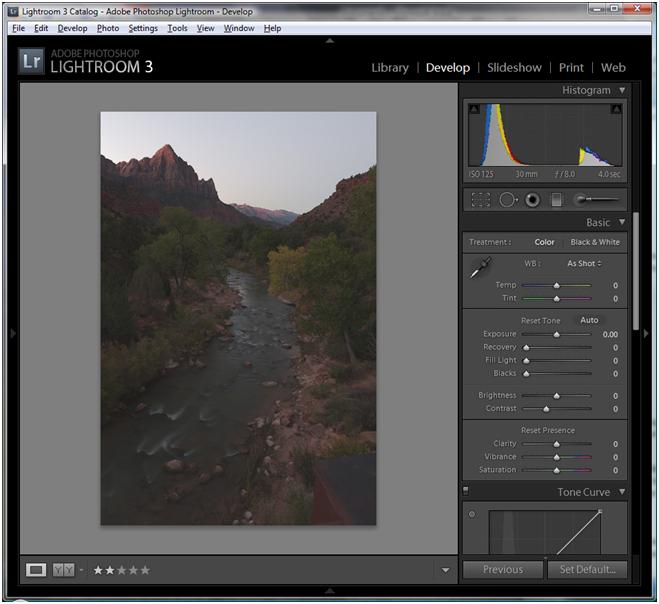
Task: Pick the White Balance Selector eyedropper
Action: tap(481, 267)
